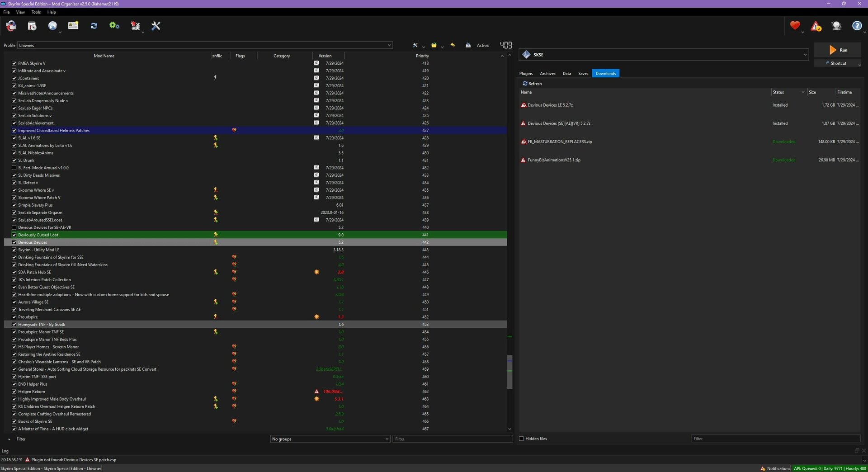Viewport: 868px width, 472px height.
Task: Click the downloads Filter input field
Action: click(775, 439)
